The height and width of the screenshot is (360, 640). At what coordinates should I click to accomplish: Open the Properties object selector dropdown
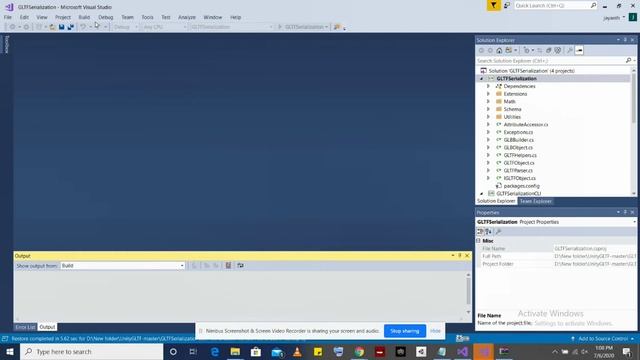click(634, 222)
